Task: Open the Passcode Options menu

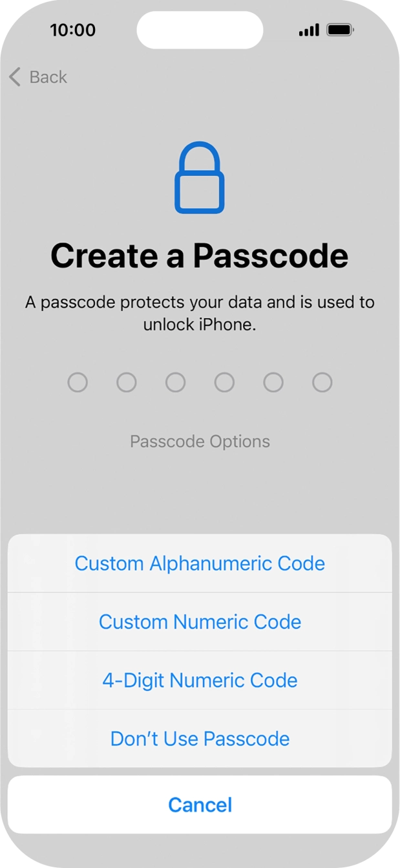Action: [x=200, y=441]
